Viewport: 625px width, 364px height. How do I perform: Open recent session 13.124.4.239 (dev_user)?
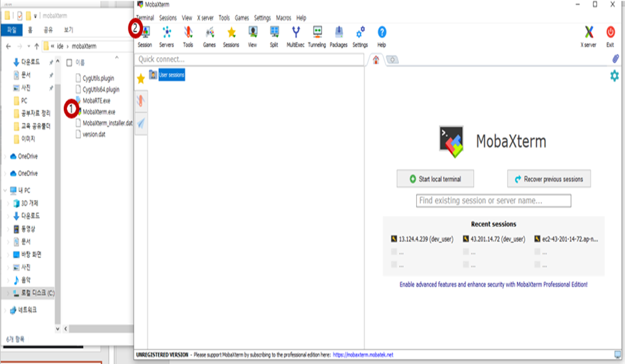(x=422, y=239)
